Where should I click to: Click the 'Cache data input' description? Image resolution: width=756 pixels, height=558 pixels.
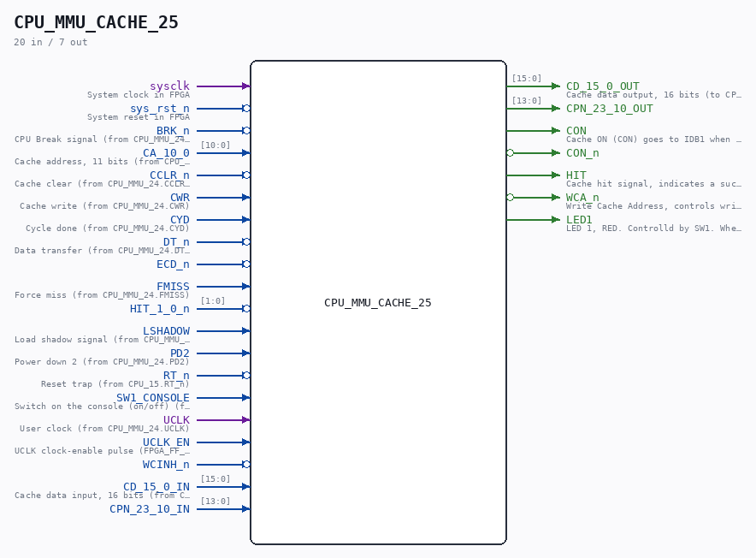pos(102,495)
